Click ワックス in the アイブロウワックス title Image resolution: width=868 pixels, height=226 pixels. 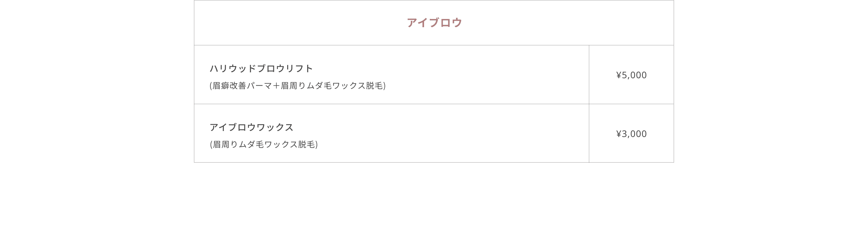click(x=275, y=127)
